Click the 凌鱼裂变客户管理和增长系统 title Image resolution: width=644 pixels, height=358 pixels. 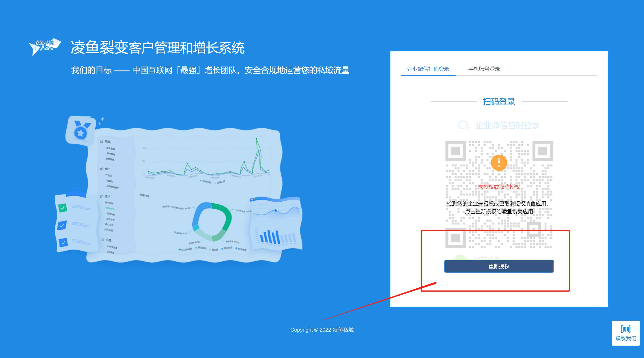click(158, 48)
